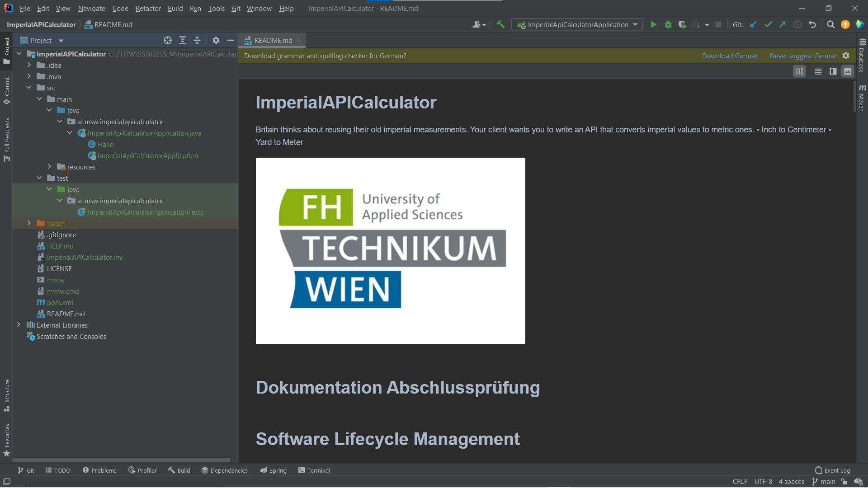Viewport: 868px width, 488px height.
Task: Rollback changes with undo arrow icon
Action: [x=812, y=25]
